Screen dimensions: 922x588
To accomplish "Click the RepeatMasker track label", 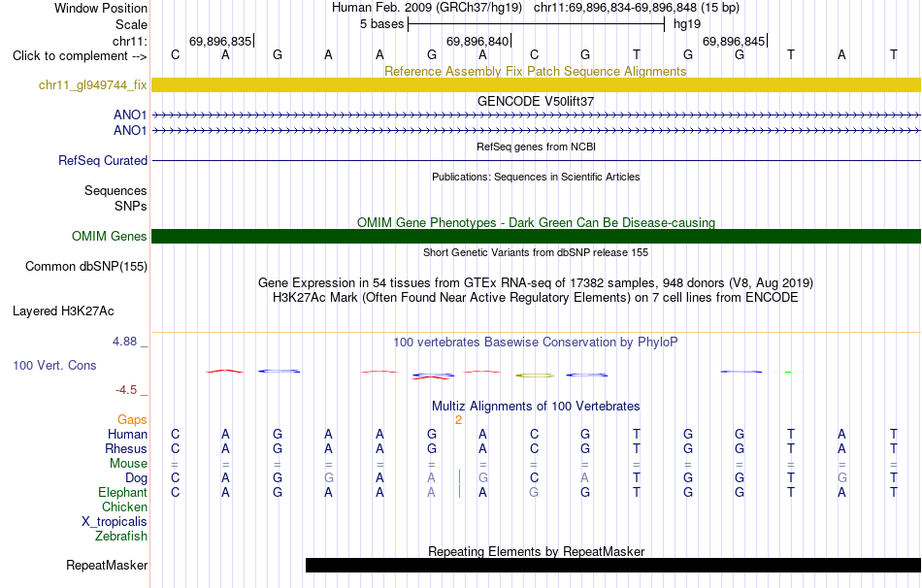I will coord(107,565).
